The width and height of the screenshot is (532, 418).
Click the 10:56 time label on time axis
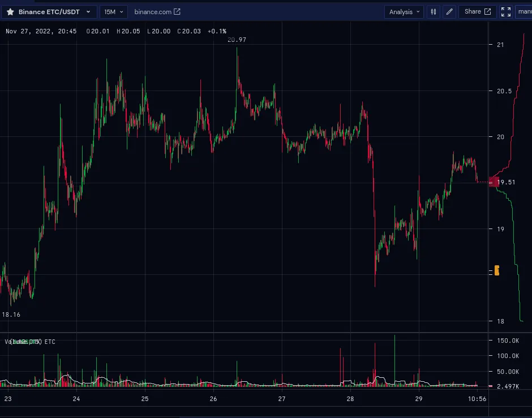[x=478, y=399]
